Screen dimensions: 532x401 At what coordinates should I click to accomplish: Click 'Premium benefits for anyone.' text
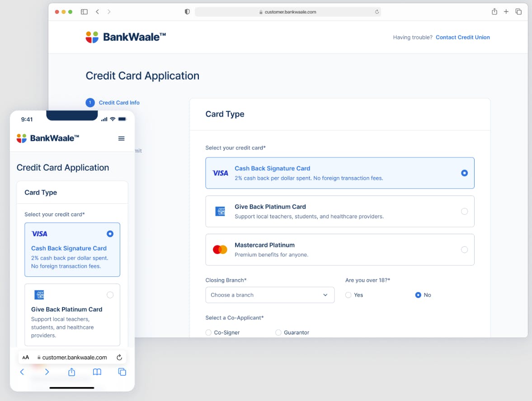(x=271, y=255)
